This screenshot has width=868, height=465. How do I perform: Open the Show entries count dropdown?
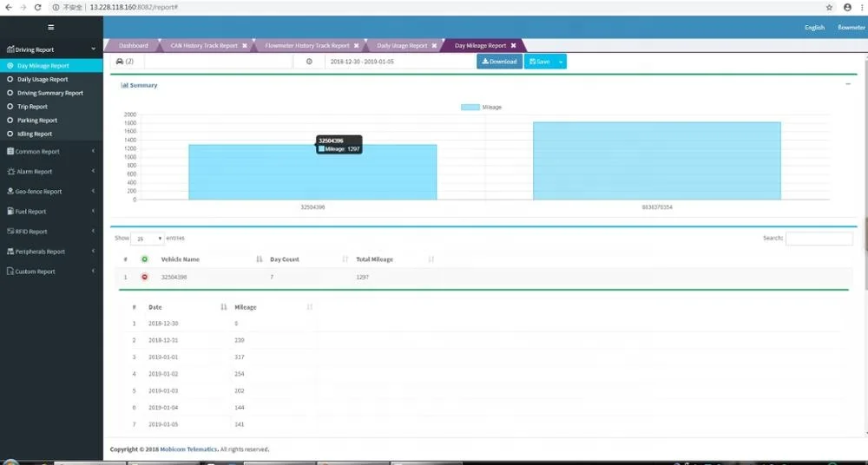(x=148, y=239)
